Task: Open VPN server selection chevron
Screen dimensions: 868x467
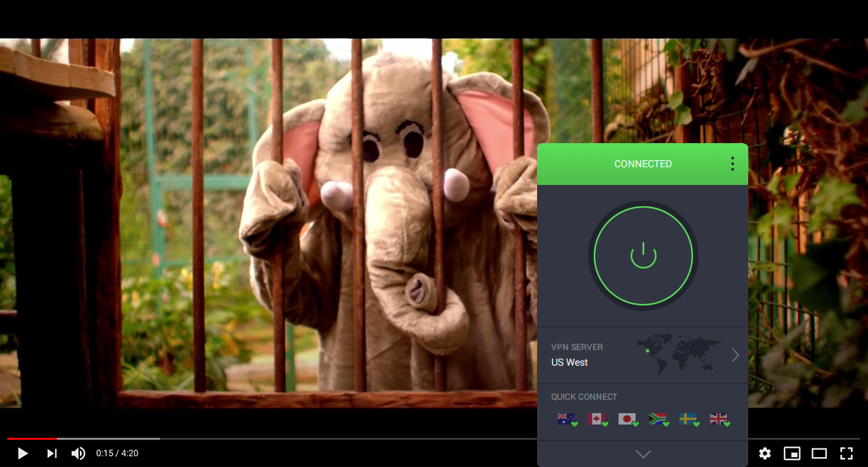Action: point(735,355)
